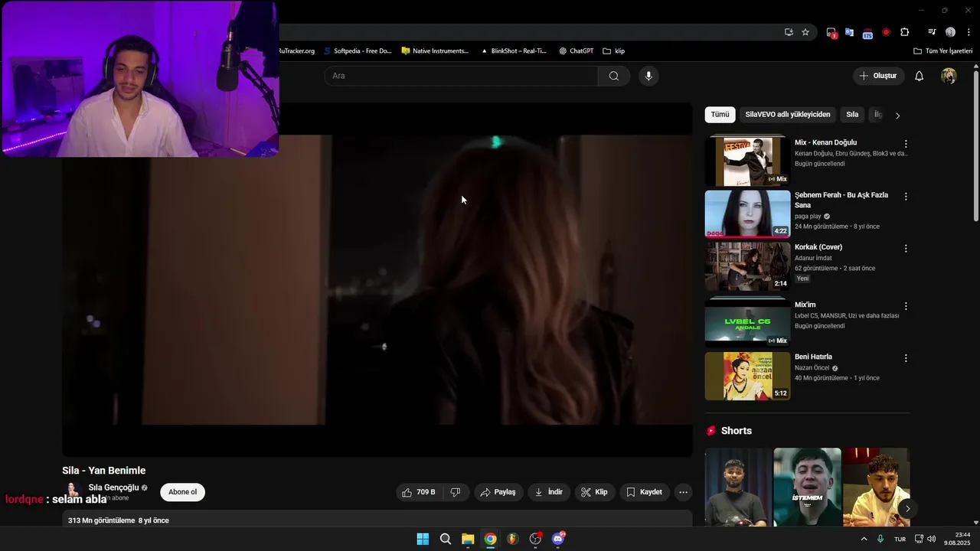Open the Chrome profile avatar
This screenshot has height=551, width=980.
click(950, 32)
